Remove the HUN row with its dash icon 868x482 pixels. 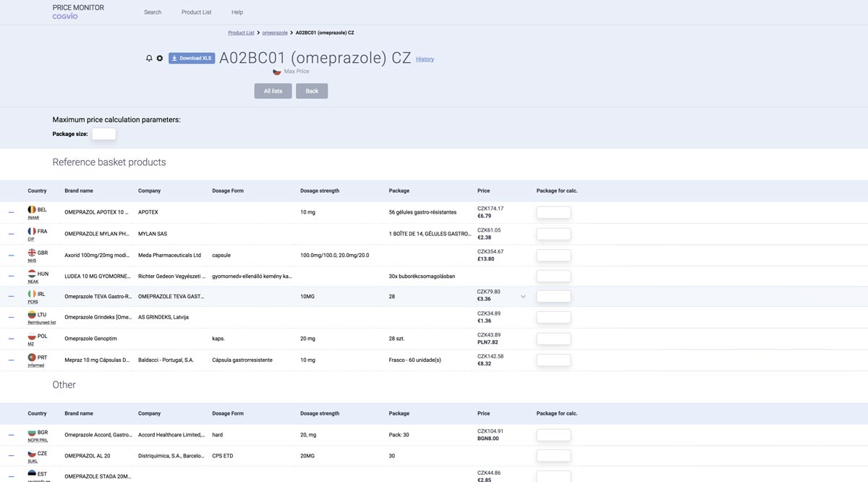pyautogui.click(x=11, y=276)
